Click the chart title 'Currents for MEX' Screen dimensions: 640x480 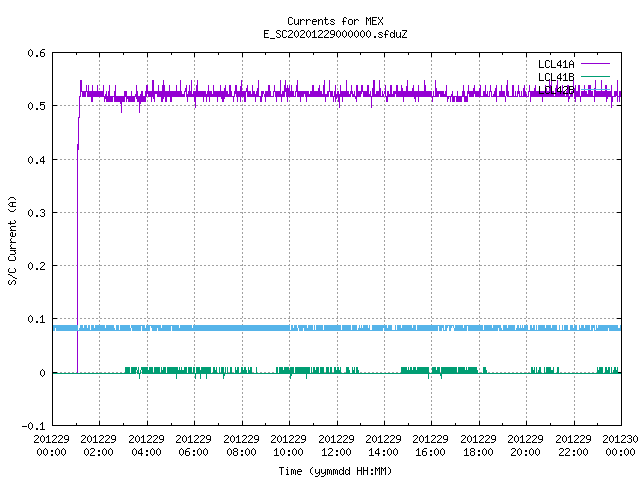tap(335, 21)
